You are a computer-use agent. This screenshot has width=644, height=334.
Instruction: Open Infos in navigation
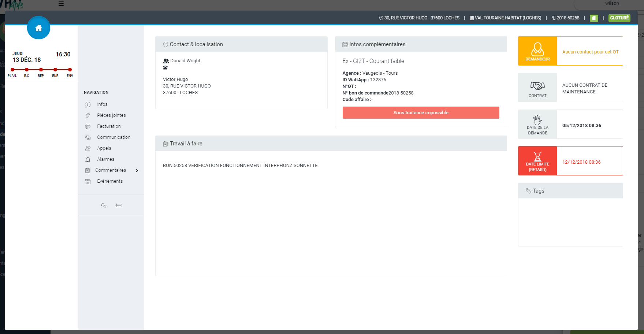(102, 104)
